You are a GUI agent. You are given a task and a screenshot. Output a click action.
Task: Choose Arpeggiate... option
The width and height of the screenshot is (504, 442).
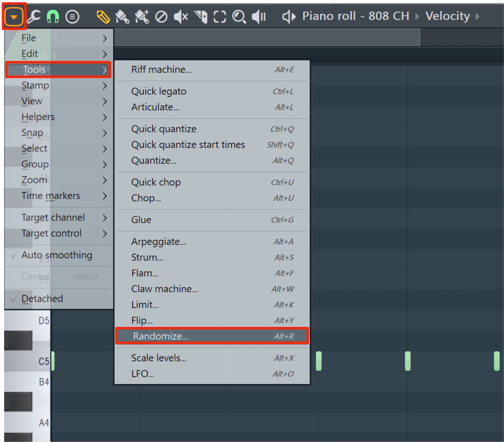click(212, 242)
